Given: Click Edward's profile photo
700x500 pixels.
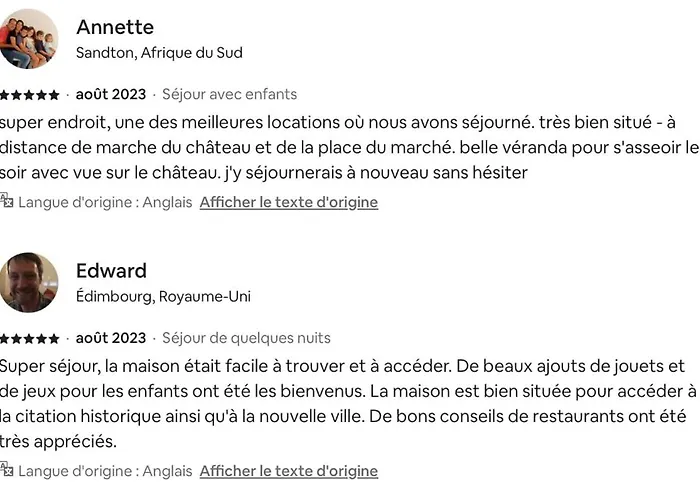Looking at the screenshot, I should [x=29, y=282].
